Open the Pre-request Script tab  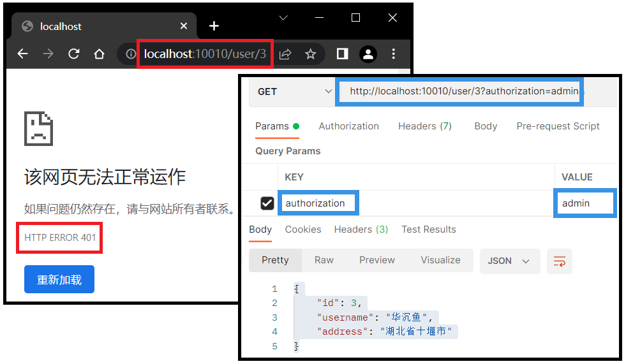point(558,126)
